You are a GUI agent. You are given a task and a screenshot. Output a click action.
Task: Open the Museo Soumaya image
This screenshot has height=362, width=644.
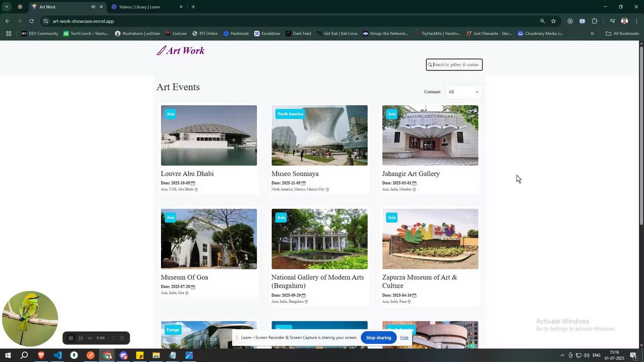pos(319,135)
